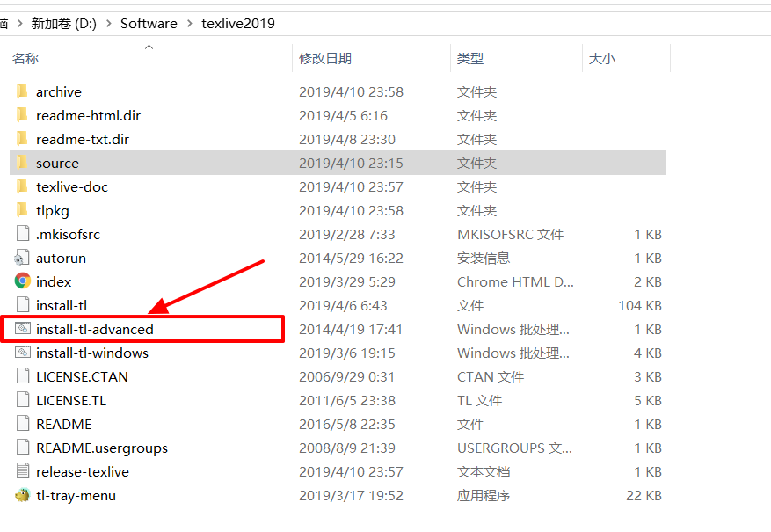Select the archive folder name
The width and height of the screenshot is (771, 532).
(x=59, y=92)
